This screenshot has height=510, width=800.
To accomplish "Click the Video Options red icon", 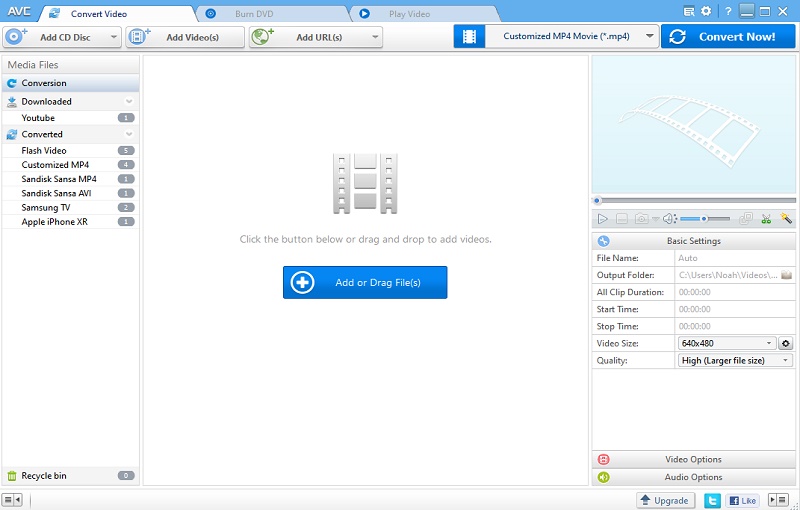I will click(604, 460).
